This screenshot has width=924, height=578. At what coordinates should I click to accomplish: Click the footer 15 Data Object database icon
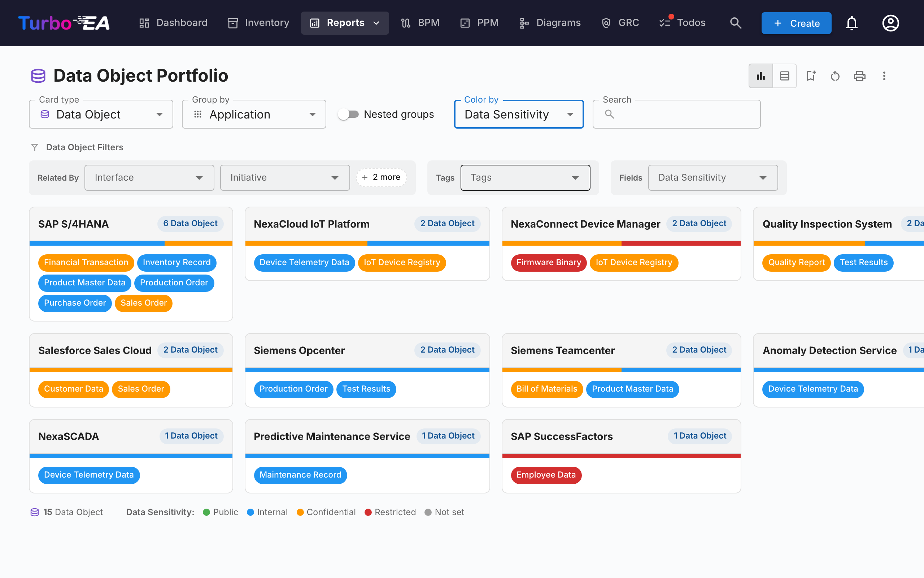click(x=34, y=512)
